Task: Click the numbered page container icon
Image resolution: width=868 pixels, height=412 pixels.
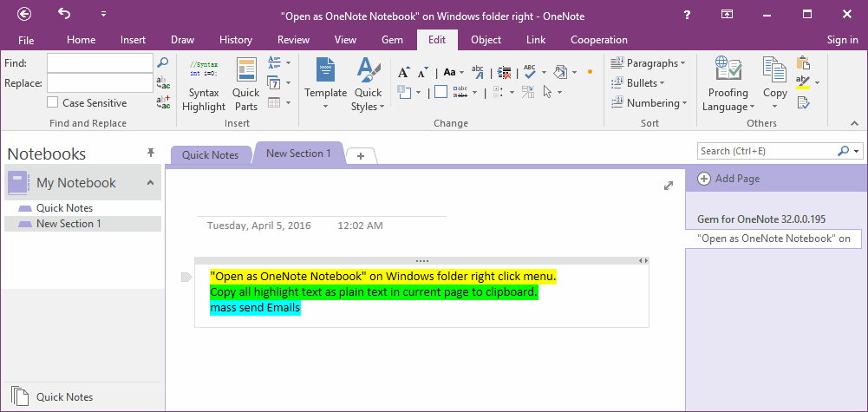Action: [403, 92]
